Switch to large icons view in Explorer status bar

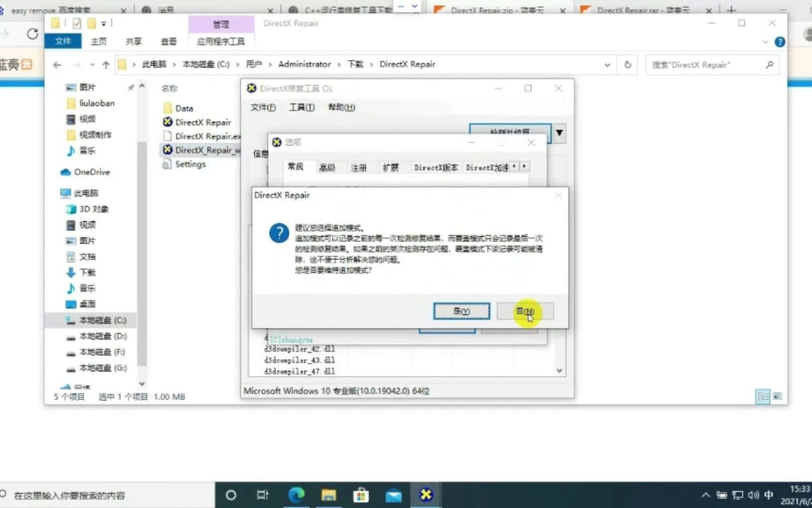(778, 397)
